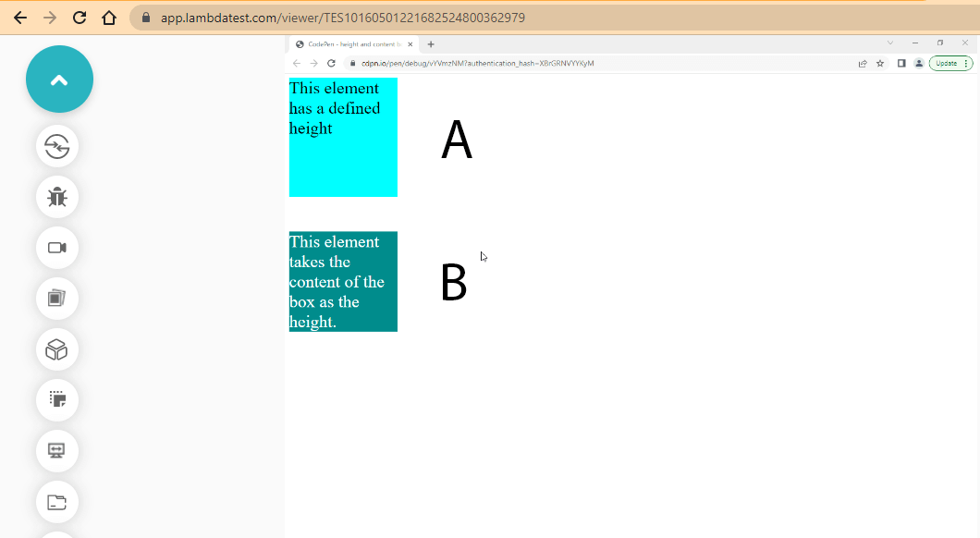Open the resolution selection icon
The image size is (980, 538).
(57, 400)
